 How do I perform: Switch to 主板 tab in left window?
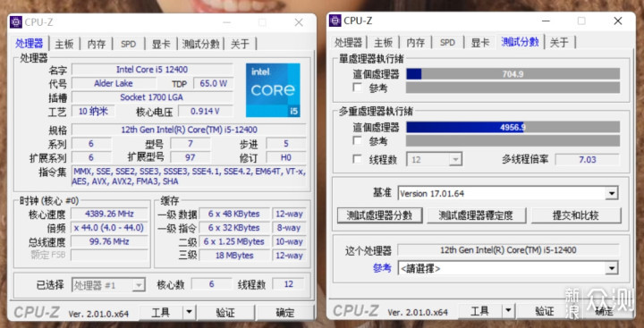64,44
